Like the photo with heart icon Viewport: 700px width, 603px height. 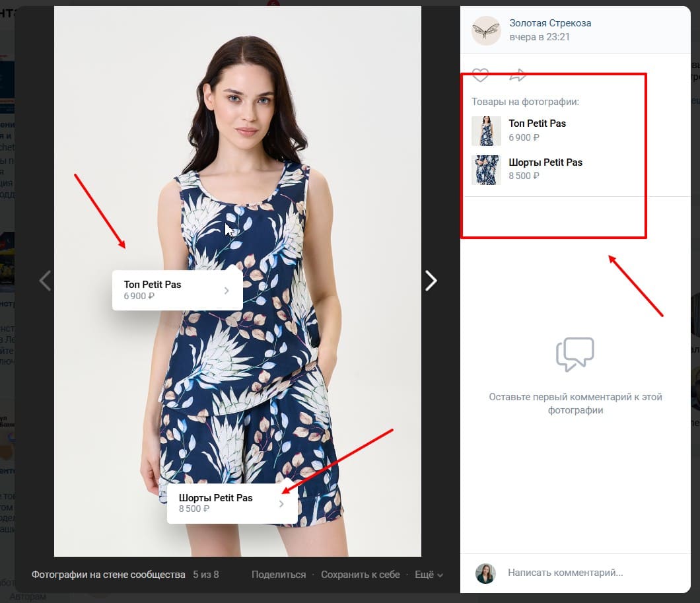click(x=480, y=75)
